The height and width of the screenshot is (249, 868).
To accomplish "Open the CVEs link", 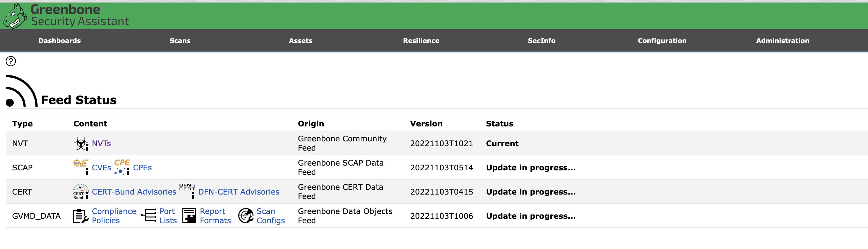I will [x=101, y=167].
